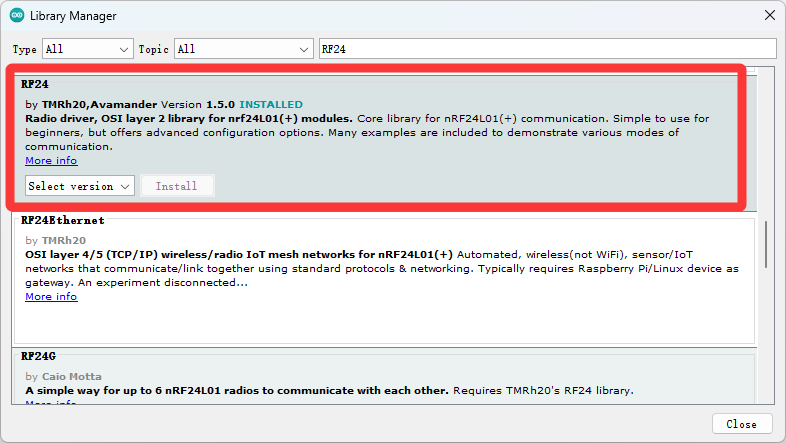Click the RF24G 'A simple way' description
The width and height of the screenshot is (786, 443).
click(x=237, y=390)
